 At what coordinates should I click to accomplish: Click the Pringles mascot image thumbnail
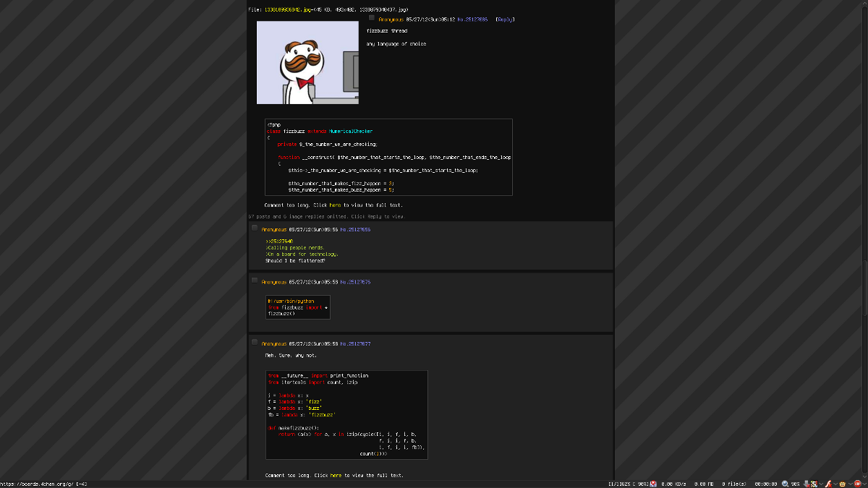pyautogui.click(x=307, y=62)
